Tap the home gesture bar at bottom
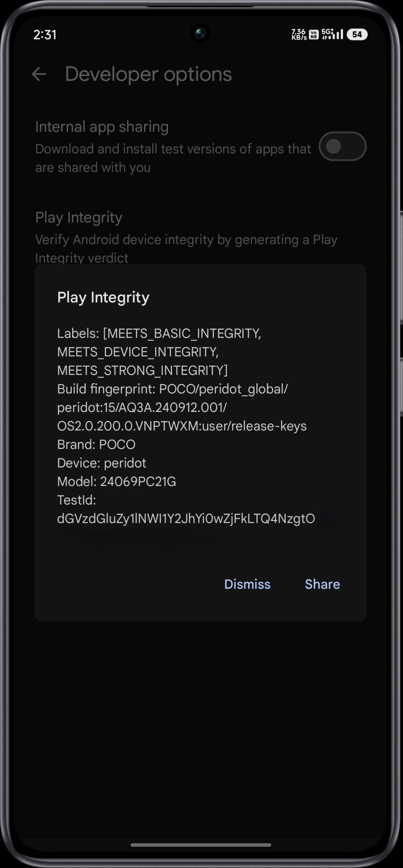 click(201, 845)
